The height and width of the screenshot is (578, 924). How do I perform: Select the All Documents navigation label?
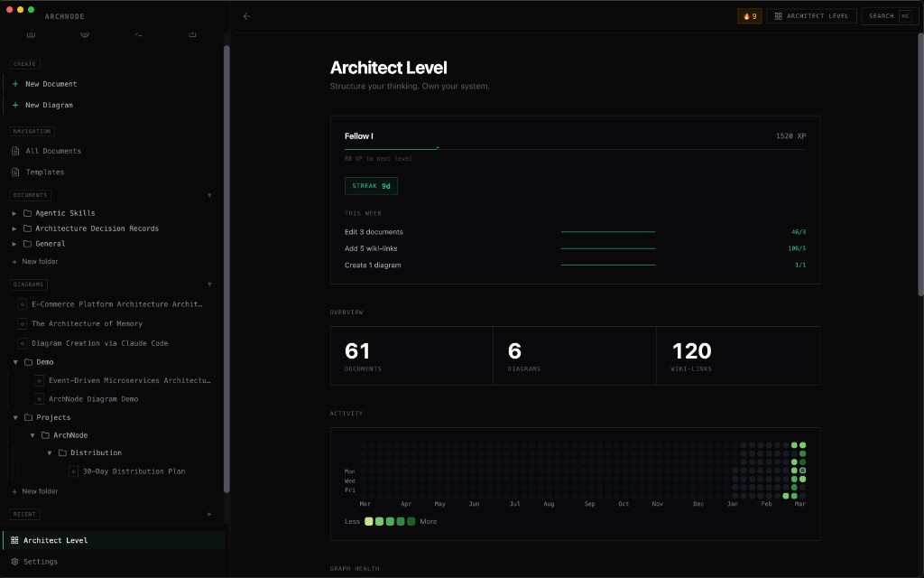[x=53, y=151]
